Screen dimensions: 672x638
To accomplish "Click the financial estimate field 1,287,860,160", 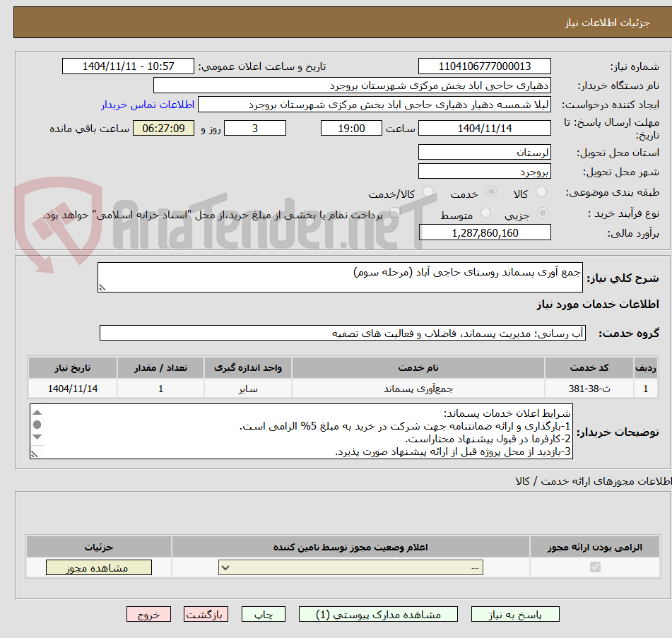I will coord(485,232).
